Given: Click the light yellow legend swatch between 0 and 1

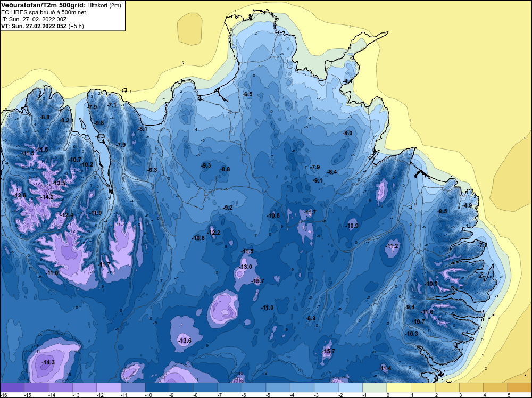Looking at the screenshot, I should point(399,387).
